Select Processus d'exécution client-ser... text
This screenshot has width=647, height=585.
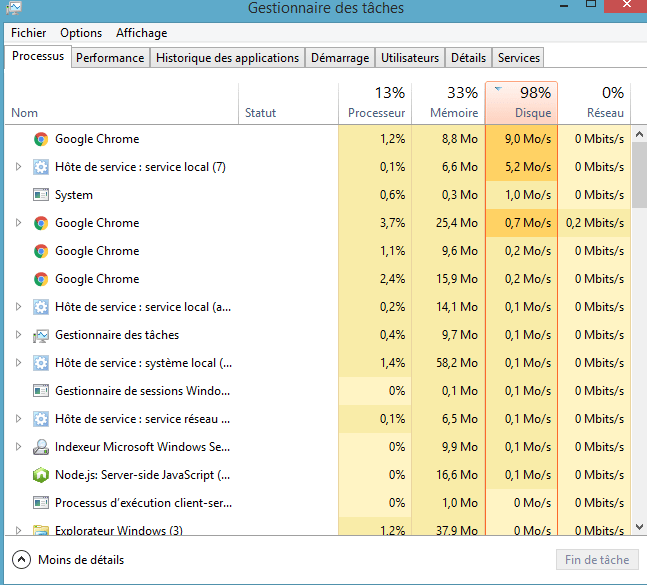click(x=144, y=503)
